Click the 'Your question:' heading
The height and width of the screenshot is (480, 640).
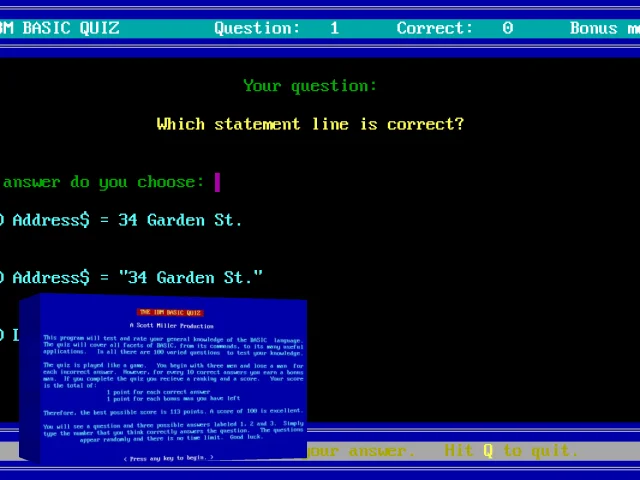[x=310, y=86]
